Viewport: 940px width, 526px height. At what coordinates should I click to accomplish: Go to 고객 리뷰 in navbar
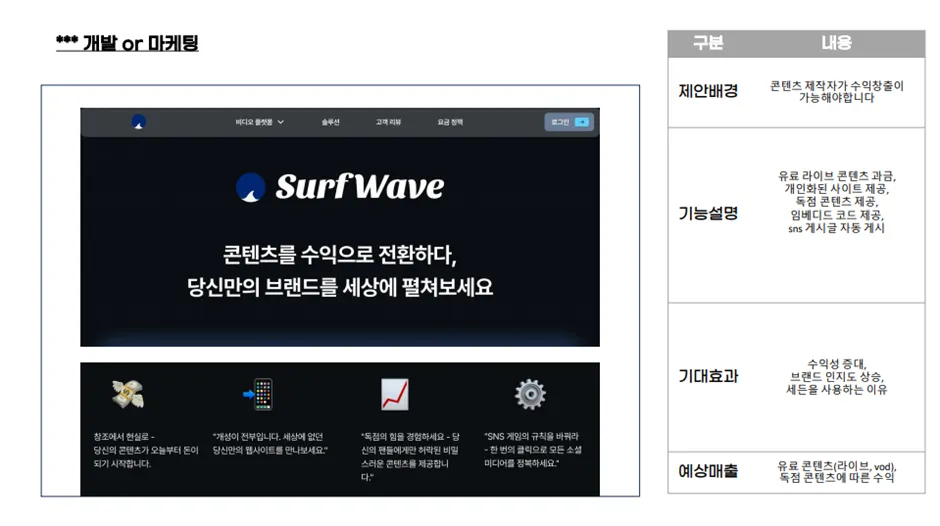point(388,122)
